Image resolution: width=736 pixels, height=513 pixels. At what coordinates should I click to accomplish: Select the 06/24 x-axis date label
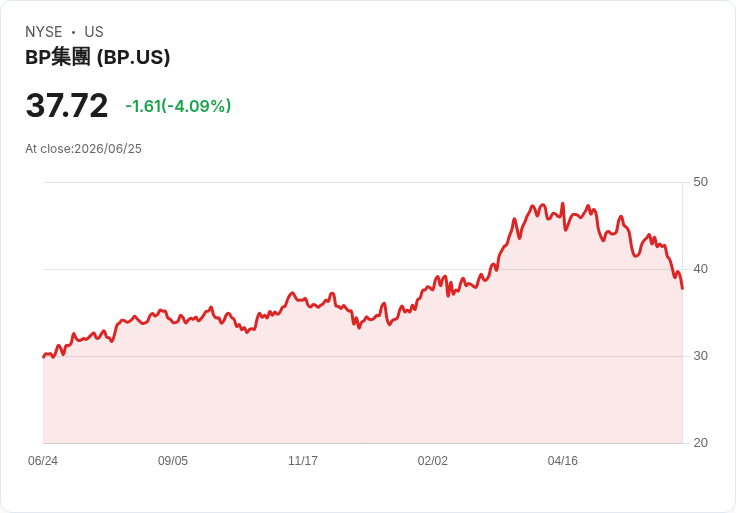pos(43,461)
